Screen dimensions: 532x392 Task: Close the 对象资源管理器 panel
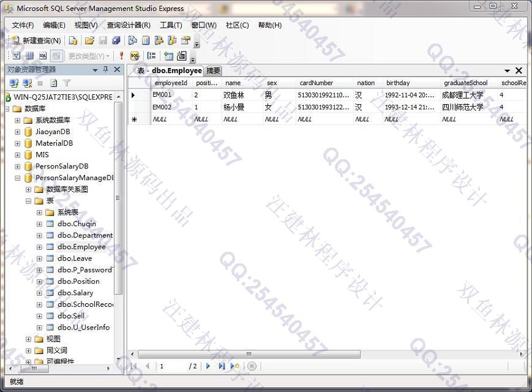tap(117, 70)
